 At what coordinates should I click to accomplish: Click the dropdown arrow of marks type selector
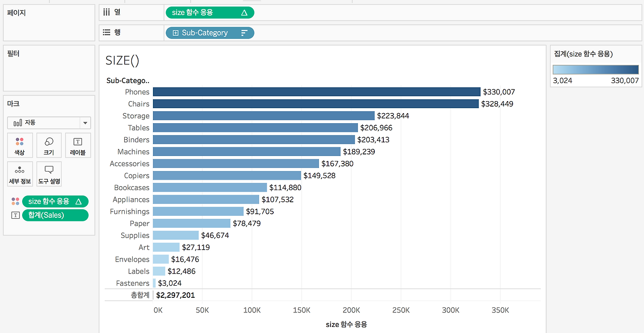(86, 123)
